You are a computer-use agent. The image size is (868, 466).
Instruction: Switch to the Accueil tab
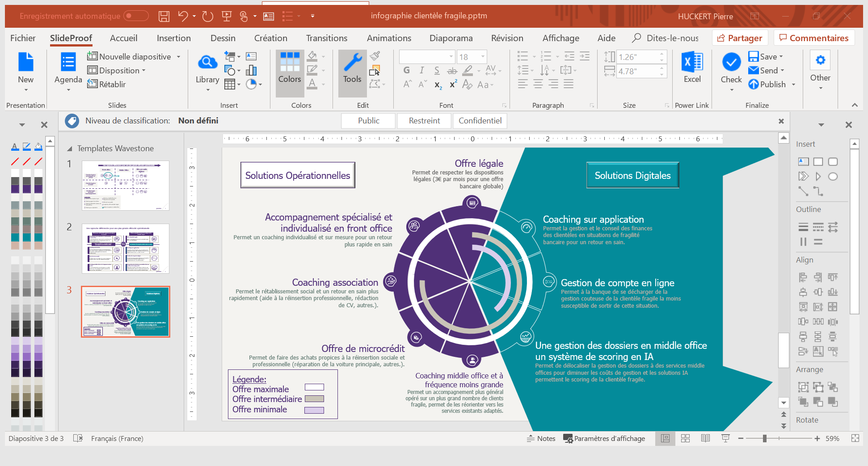tap(124, 38)
